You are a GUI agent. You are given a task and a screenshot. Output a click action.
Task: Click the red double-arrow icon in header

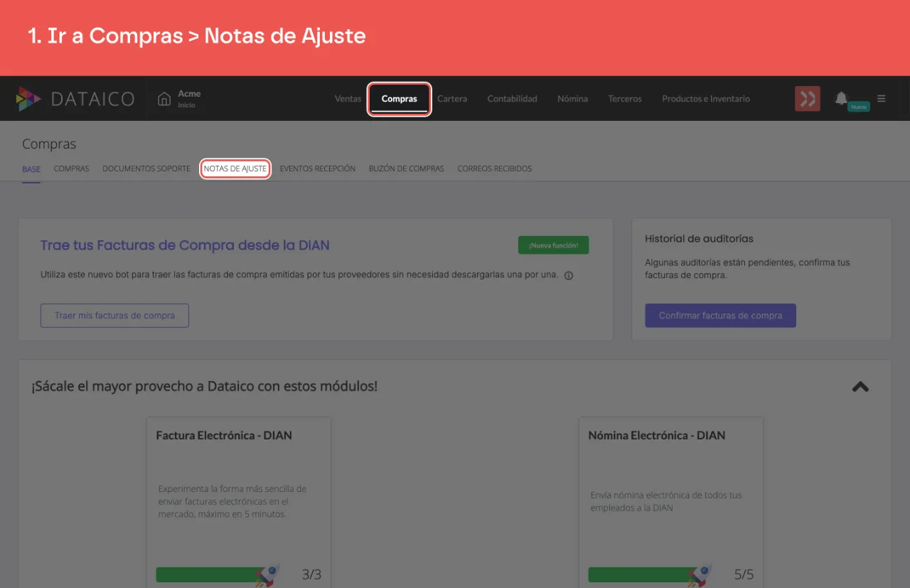coord(808,99)
